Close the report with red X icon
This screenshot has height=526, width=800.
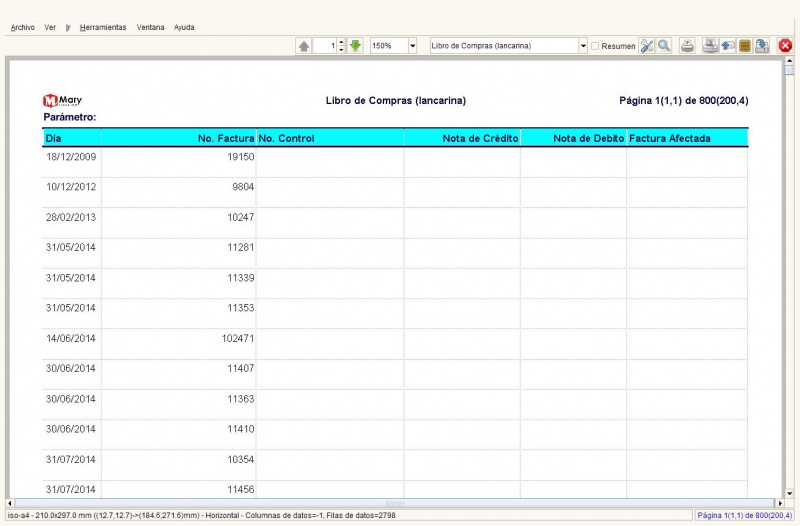coord(785,46)
